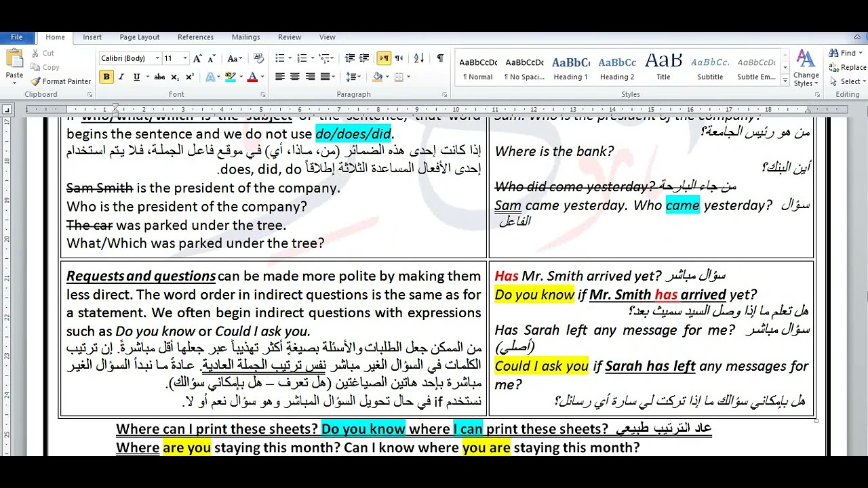Expand the Paste options arrow
The image size is (868, 488).
[x=14, y=82]
